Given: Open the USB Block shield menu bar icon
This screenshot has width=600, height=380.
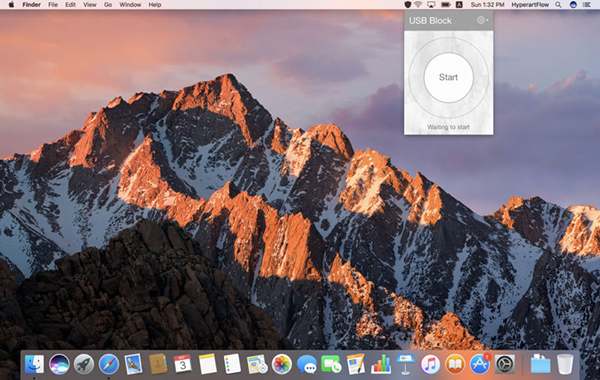Looking at the screenshot, I should pos(408,5).
